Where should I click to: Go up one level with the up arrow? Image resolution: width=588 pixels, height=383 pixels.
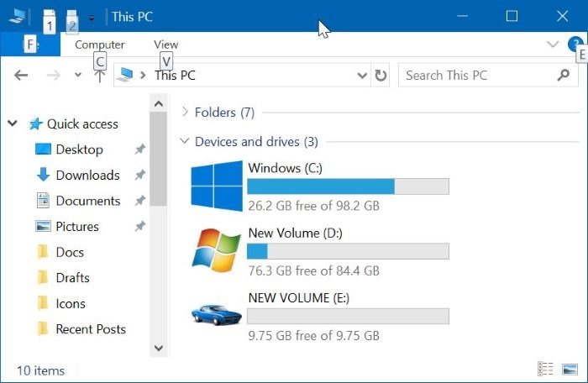(x=99, y=75)
